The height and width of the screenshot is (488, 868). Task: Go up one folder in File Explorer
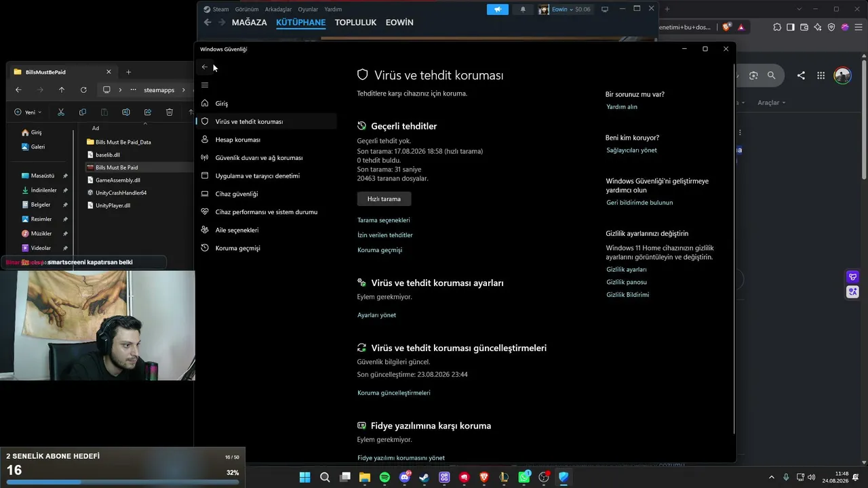coord(62,89)
